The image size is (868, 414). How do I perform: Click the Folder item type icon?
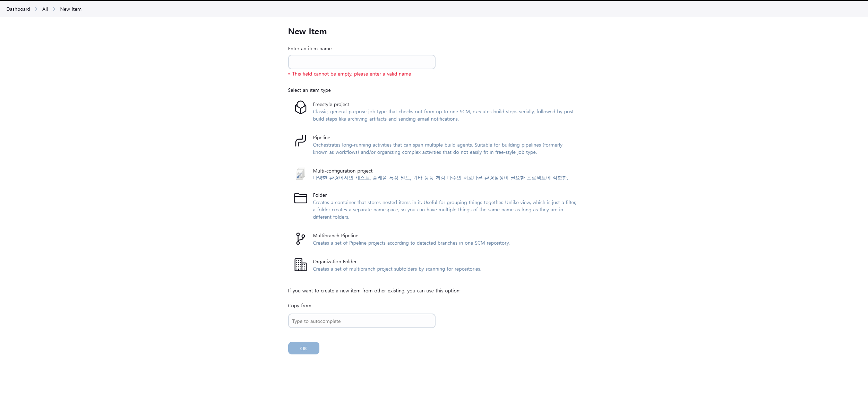pyautogui.click(x=300, y=198)
